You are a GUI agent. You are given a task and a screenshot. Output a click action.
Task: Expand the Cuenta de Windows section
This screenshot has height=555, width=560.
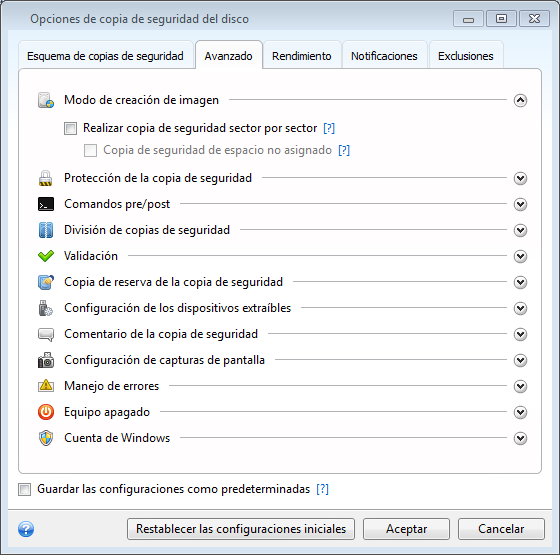tap(520, 438)
